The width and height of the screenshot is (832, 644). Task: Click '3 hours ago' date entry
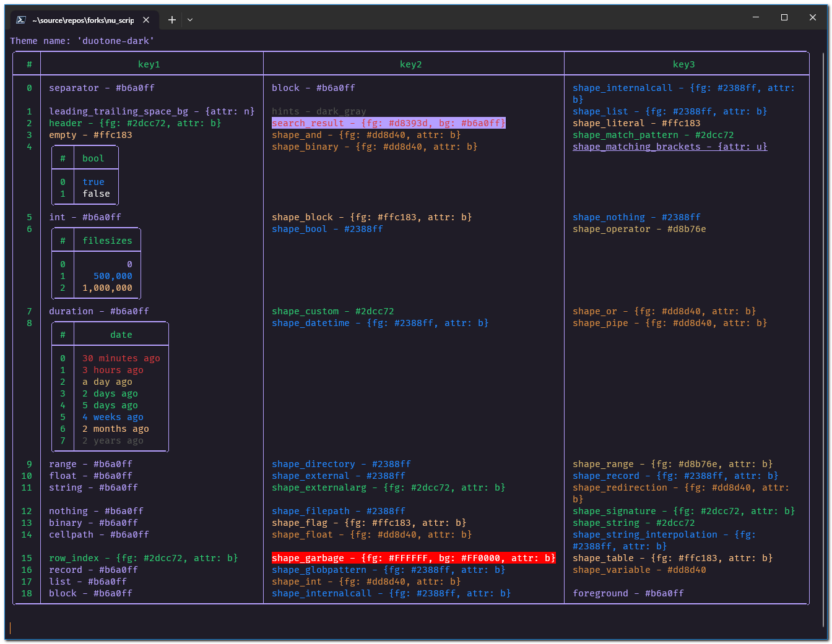(113, 370)
